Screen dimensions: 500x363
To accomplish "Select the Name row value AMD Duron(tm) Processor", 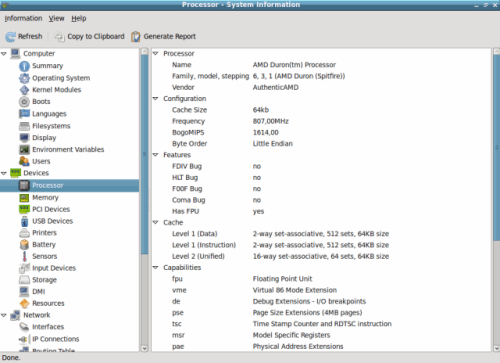I will pyautogui.click(x=294, y=65).
